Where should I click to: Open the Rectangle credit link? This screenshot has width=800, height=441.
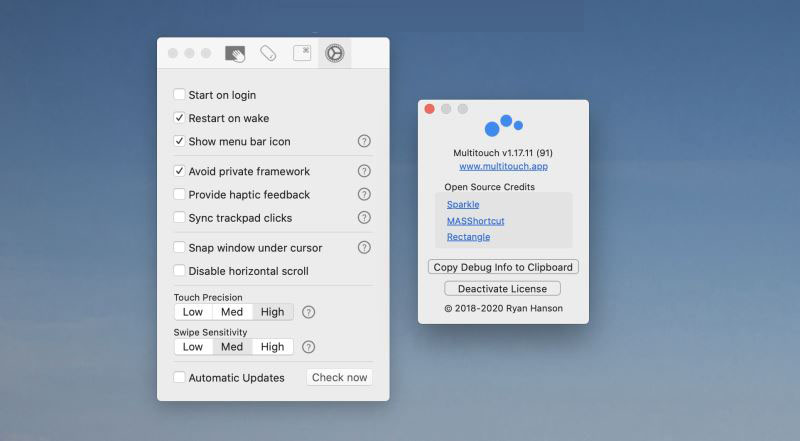point(468,237)
